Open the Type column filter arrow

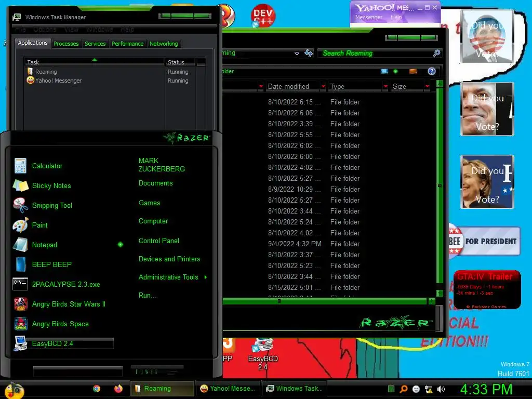(385, 87)
